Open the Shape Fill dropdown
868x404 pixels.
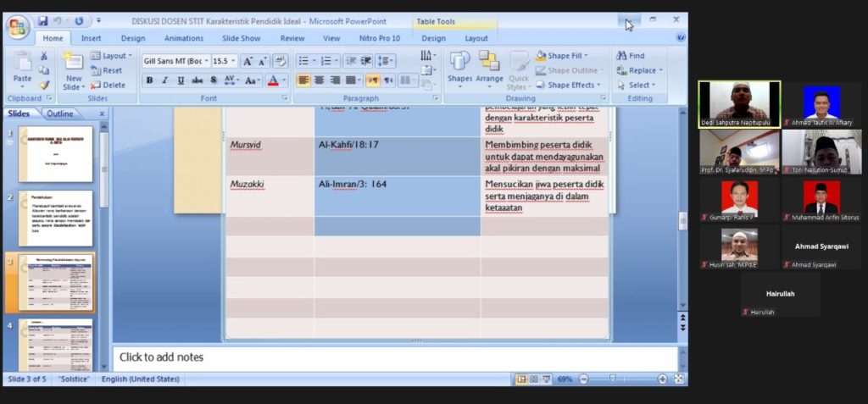coord(561,56)
